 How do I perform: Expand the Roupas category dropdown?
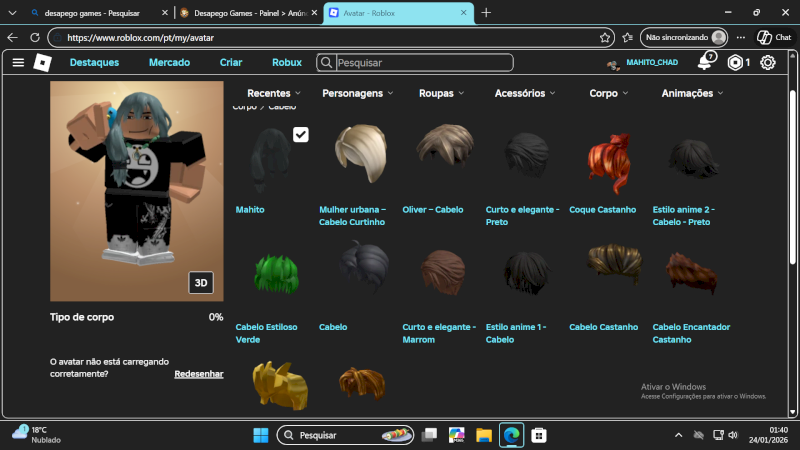(442, 93)
